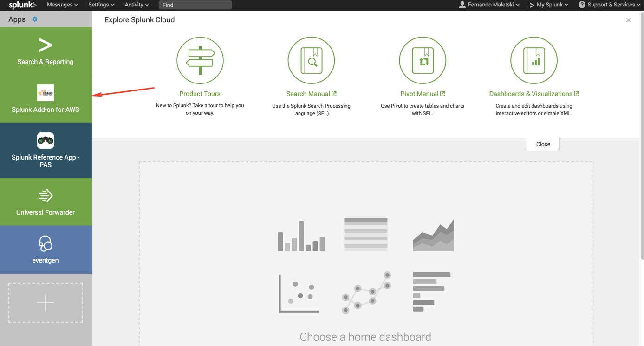Open Universal Forwarder arrow icon
The image size is (644, 346).
click(x=46, y=196)
